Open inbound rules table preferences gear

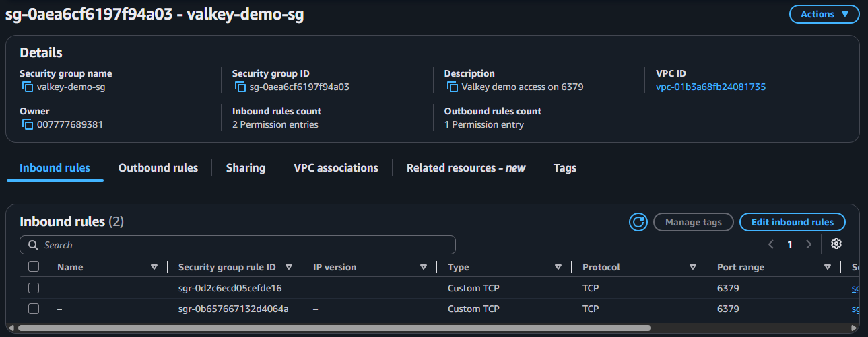point(836,244)
